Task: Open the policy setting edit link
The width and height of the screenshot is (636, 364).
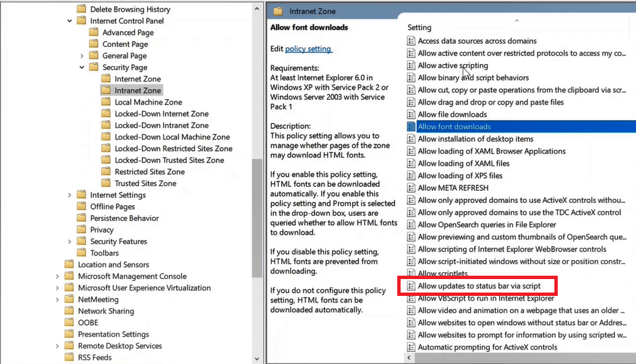Action: click(x=308, y=49)
